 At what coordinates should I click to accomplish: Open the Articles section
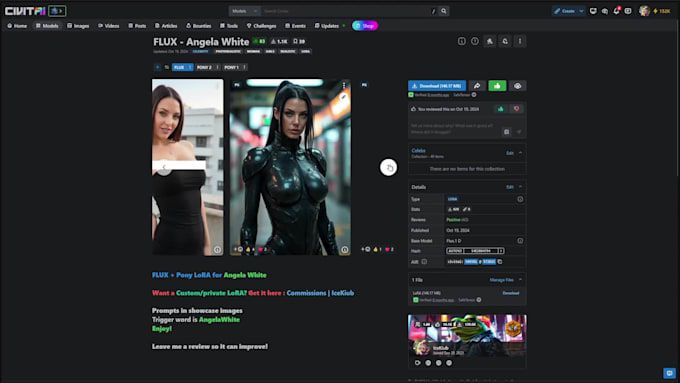[x=166, y=26]
